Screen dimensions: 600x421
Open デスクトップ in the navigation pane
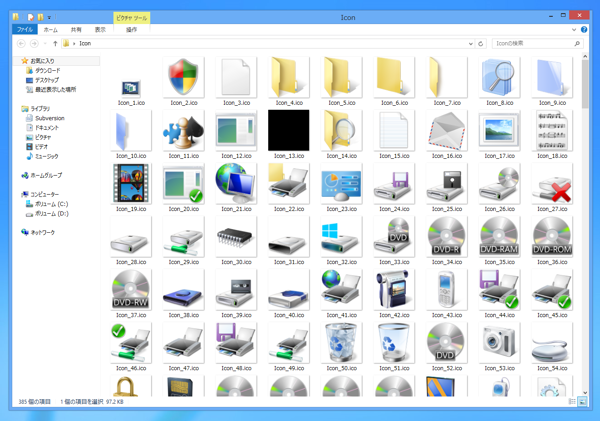(x=47, y=80)
